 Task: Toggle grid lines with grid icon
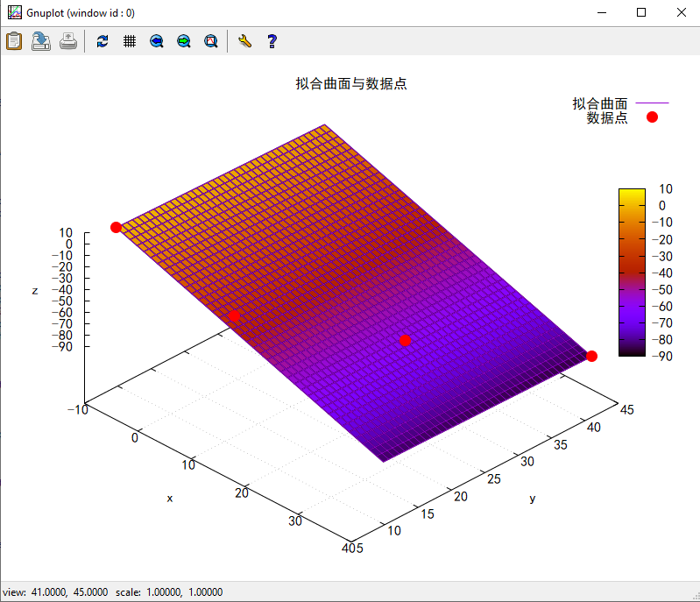pos(130,41)
